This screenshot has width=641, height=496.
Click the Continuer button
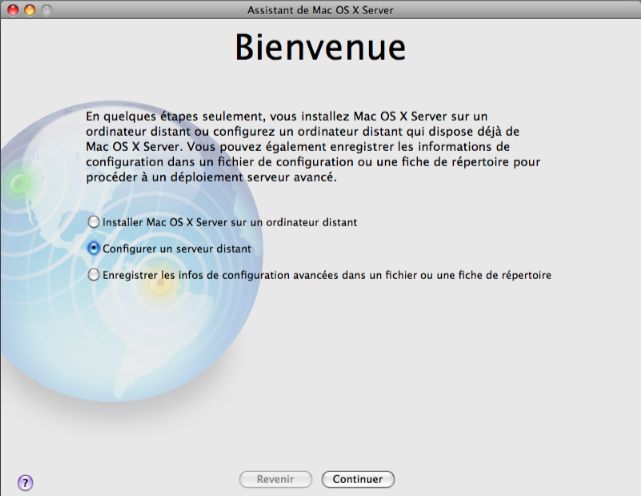(358, 479)
